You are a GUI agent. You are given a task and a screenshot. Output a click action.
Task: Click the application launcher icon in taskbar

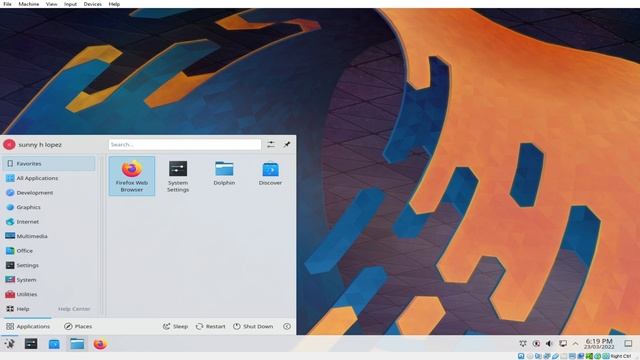9,344
